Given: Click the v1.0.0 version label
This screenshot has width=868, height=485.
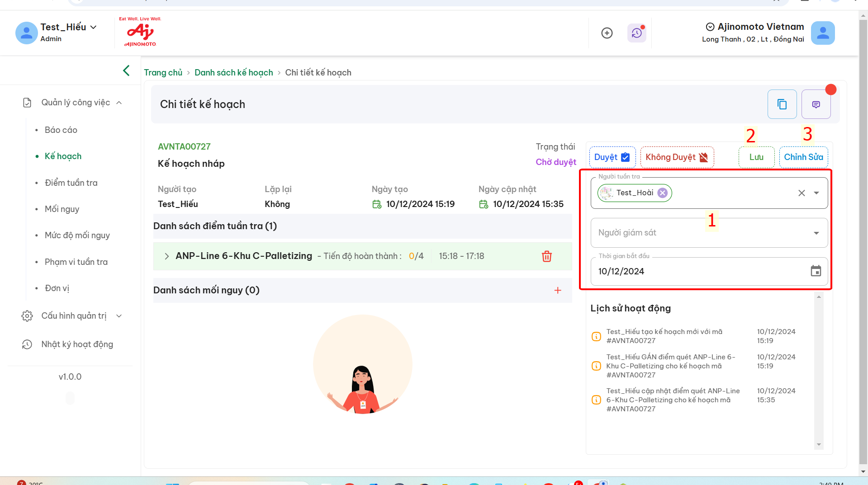Looking at the screenshot, I should tap(70, 377).
